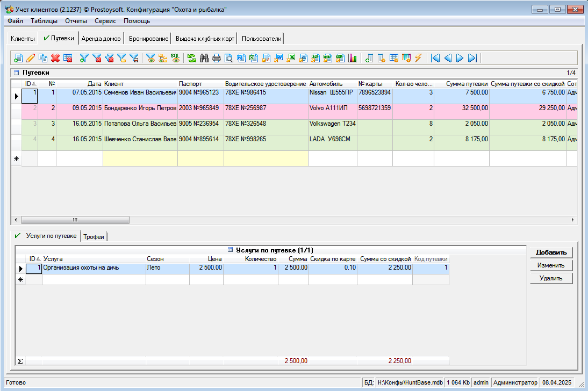Screen dimensions: 588x391
Task: Open SQL query view icon
Action: [175, 58]
